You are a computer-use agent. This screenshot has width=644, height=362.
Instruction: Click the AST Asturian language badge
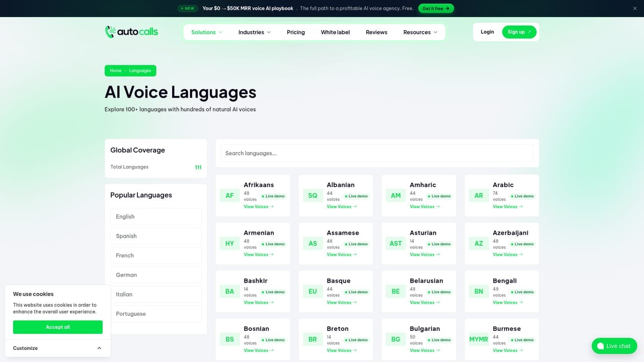395,243
